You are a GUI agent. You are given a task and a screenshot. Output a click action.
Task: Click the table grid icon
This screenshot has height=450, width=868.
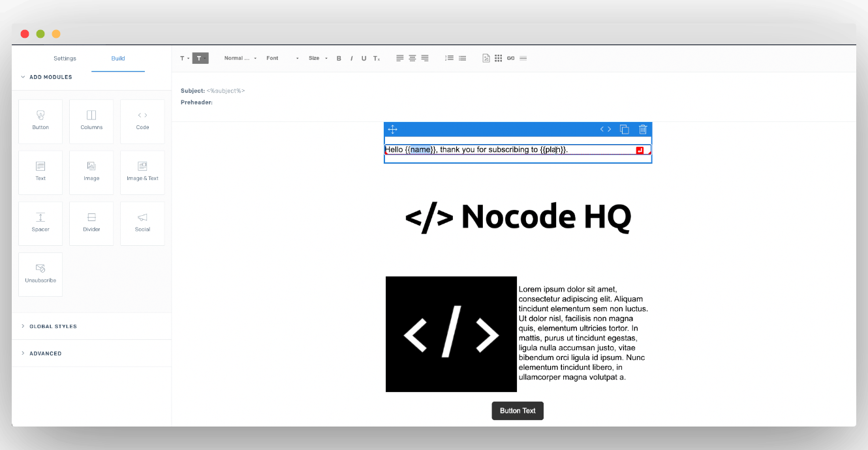pyautogui.click(x=498, y=58)
